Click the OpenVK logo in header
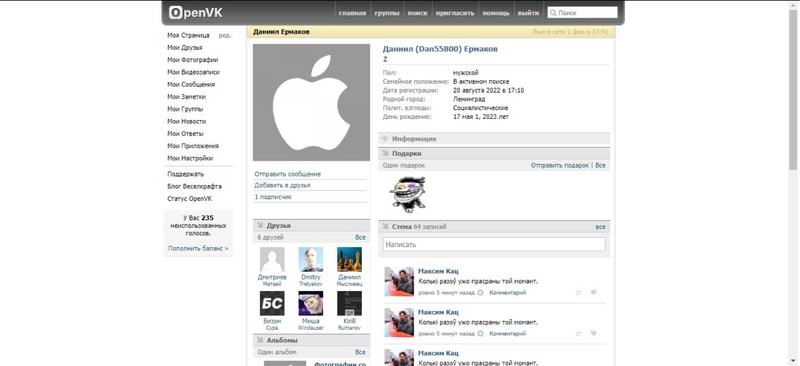 195,12
